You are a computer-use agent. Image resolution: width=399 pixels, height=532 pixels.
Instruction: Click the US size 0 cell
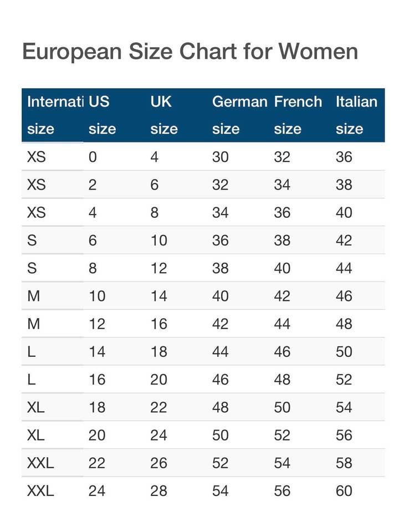pos(93,157)
